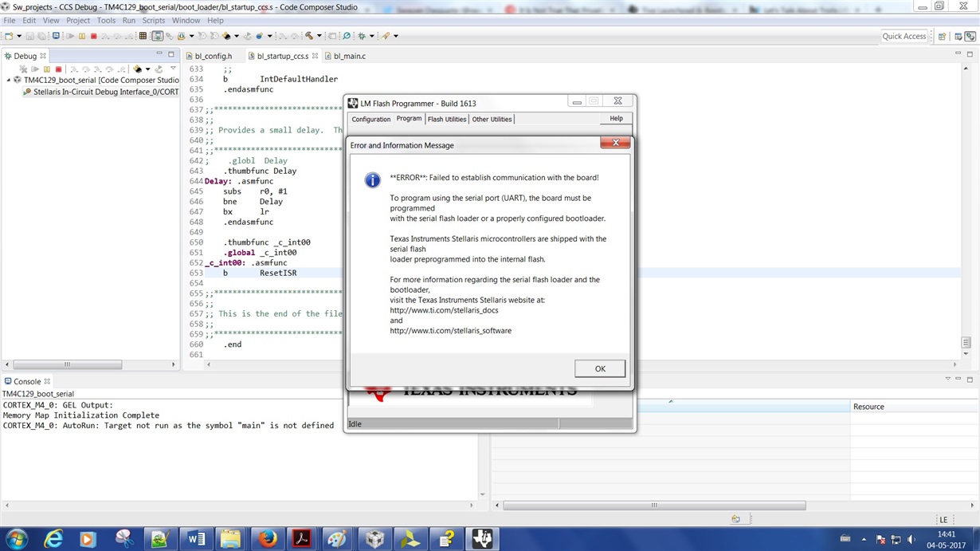The width and height of the screenshot is (980, 551).
Task: Open Firefox from the taskbar
Action: [267, 539]
